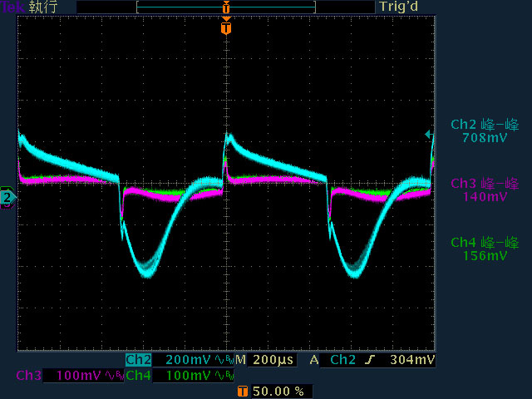Select the Ch3 channel label
The height and width of the screenshot is (399, 532).
(x=29, y=375)
